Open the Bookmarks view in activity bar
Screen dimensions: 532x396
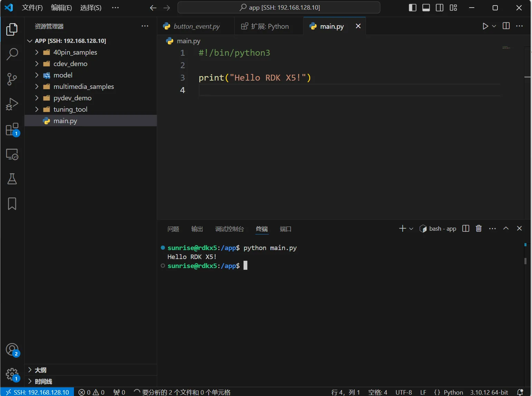[x=12, y=204]
